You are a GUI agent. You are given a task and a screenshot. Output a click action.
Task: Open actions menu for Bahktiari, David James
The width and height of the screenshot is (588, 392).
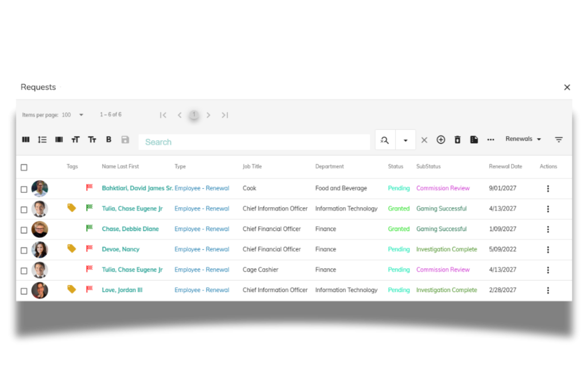[x=548, y=189]
